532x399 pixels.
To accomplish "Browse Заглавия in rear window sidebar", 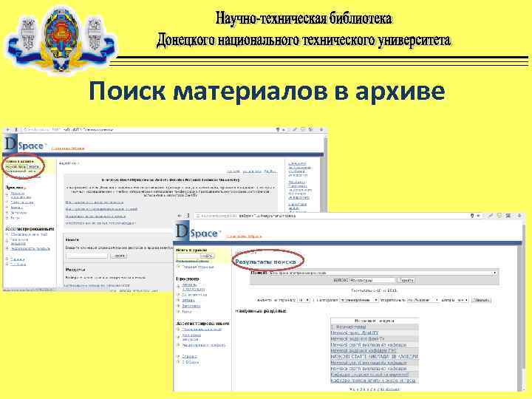I will [18, 212].
